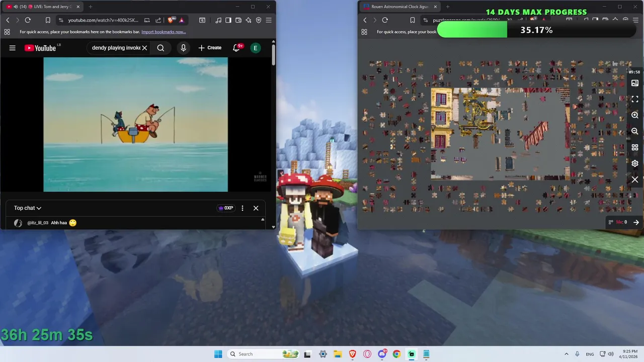The image size is (644, 362).
Task: Start voice search with the microphone icon
Action: pos(183,48)
